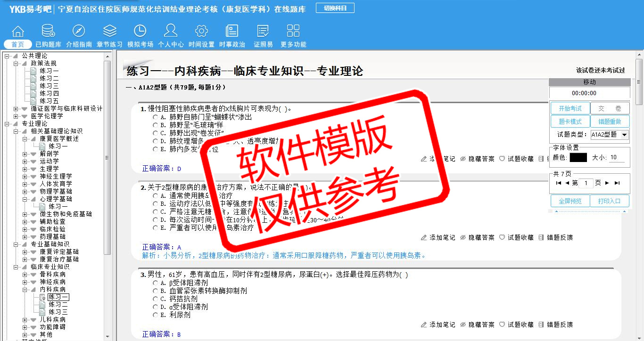This screenshot has height=341, width=644.
Task: Expand the 解剖学 tree node
Action: 25,154
